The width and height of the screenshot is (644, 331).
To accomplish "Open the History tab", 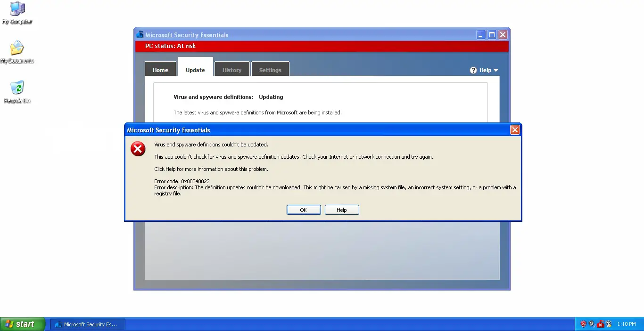I will [232, 70].
